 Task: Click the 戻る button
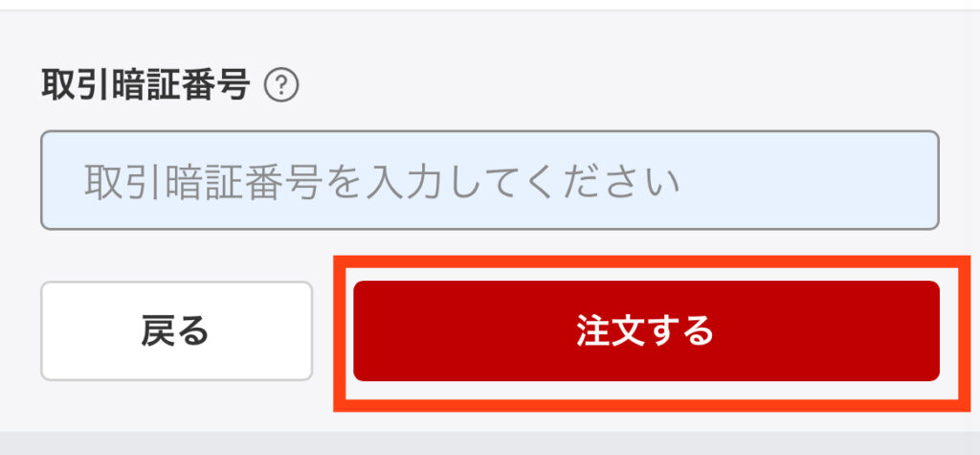point(176,330)
